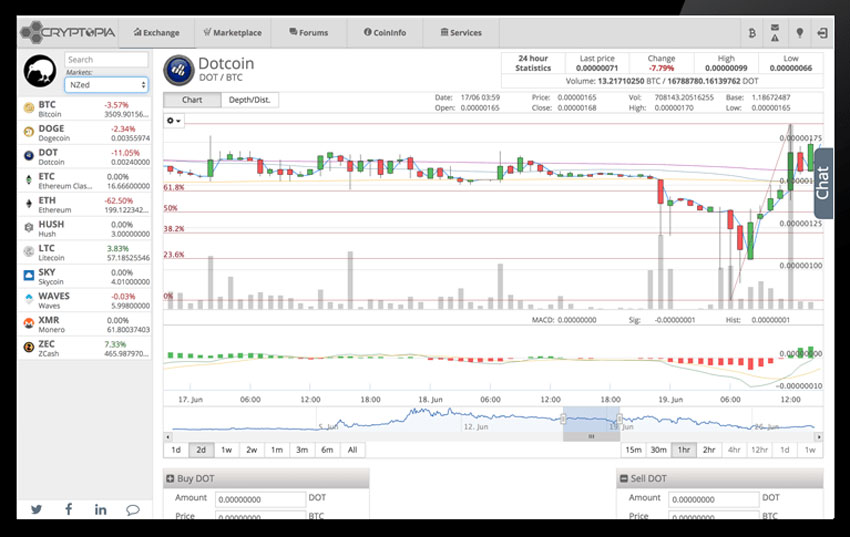The height and width of the screenshot is (537, 850).
Task: Expand the Chat side panel
Action: (823, 183)
